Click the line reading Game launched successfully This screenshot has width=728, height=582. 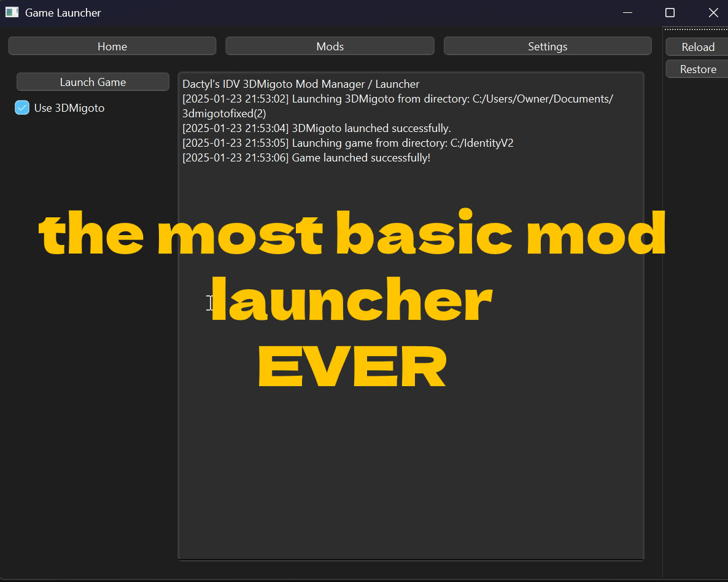tap(307, 157)
